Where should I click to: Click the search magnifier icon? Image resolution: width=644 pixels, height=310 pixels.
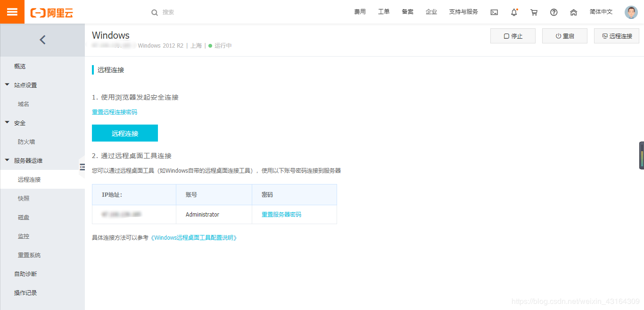point(155,12)
